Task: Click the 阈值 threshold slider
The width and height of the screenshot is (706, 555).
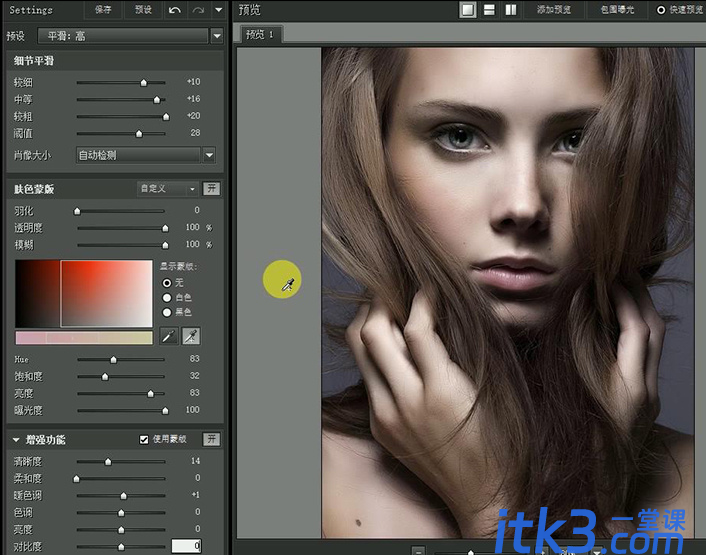Action: (121, 134)
